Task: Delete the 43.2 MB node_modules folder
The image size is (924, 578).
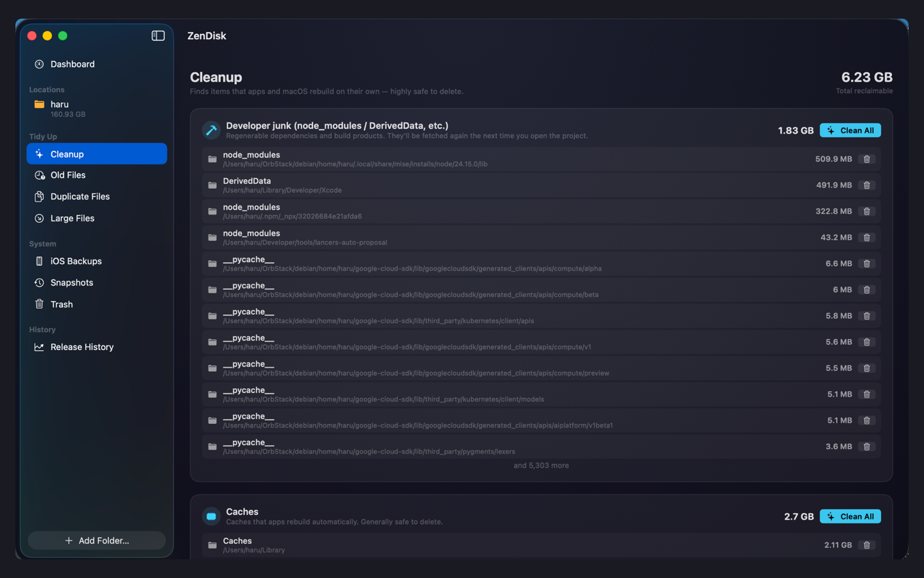Action: (867, 238)
